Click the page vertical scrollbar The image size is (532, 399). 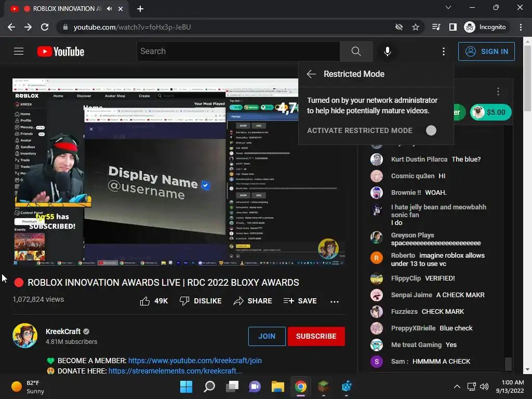[528, 79]
